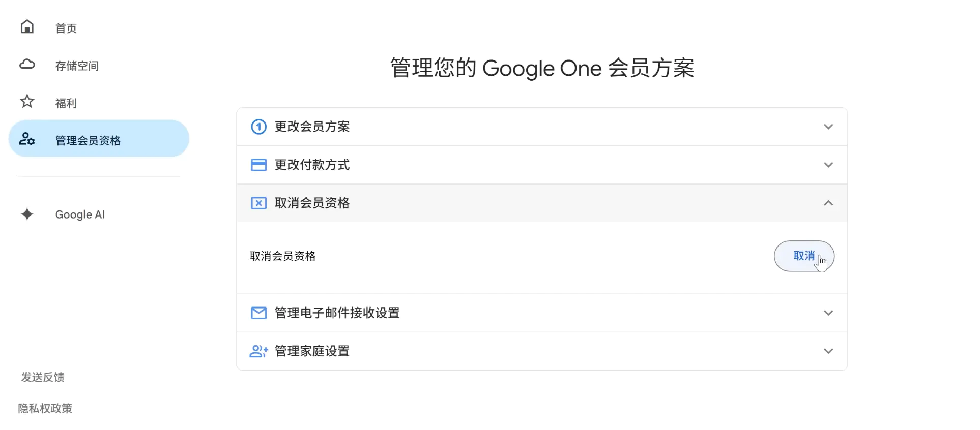Click the Google One plan icon
The height and width of the screenshot is (430, 980).
click(258, 127)
